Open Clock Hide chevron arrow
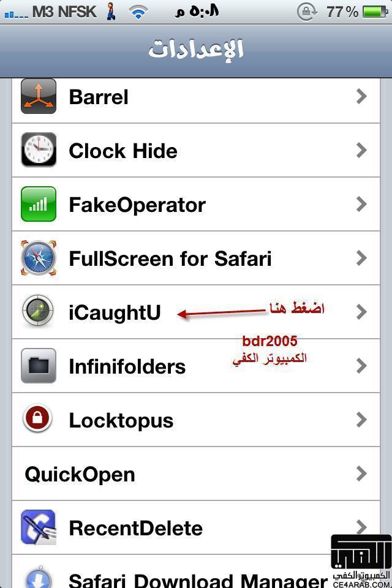This screenshot has width=392, height=588. click(361, 150)
